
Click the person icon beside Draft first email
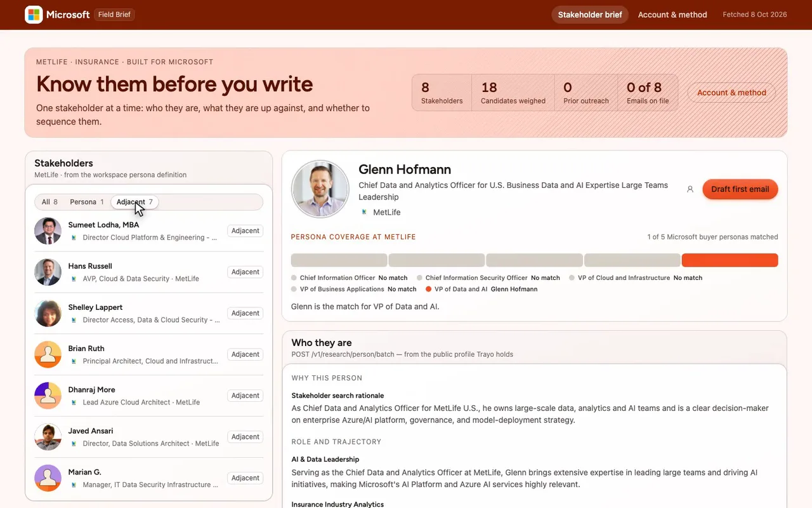(x=690, y=189)
